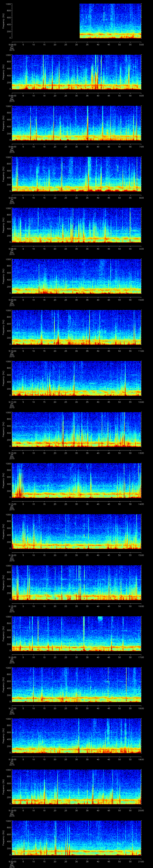Select the spectrogram panel starting at 9:06:00
Viewport: 153px width, 868px height.
pos(77,123)
